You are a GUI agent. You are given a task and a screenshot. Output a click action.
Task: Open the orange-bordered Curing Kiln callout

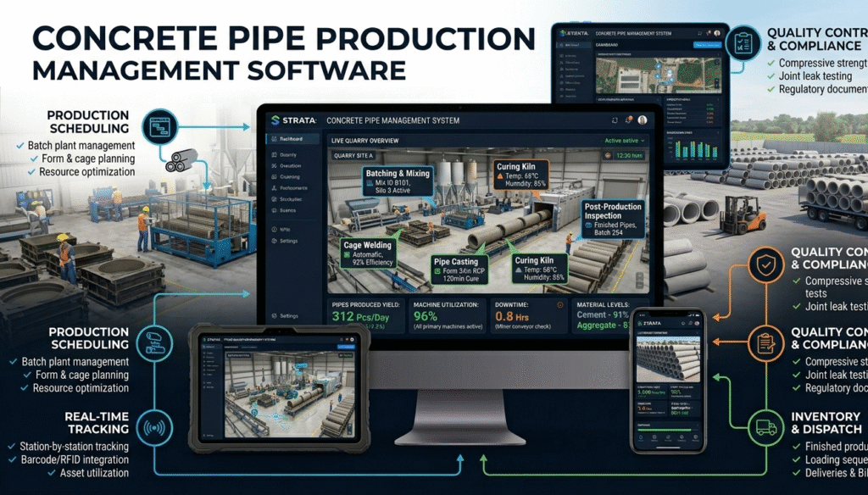(x=520, y=175)
